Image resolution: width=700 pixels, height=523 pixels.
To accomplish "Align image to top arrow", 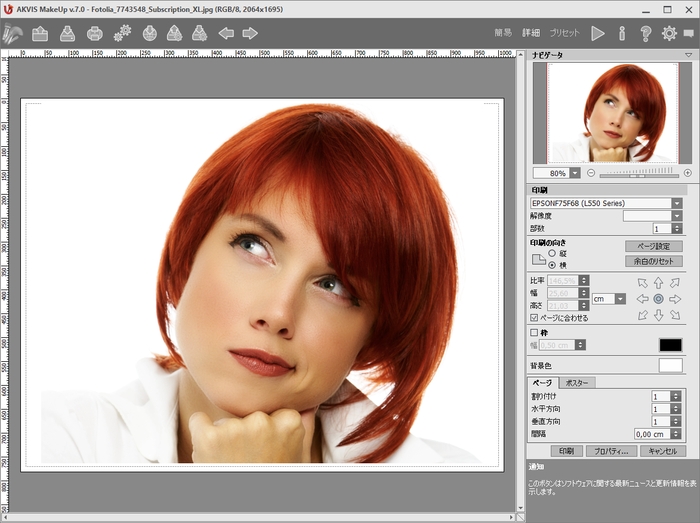I will coord(658,283).
